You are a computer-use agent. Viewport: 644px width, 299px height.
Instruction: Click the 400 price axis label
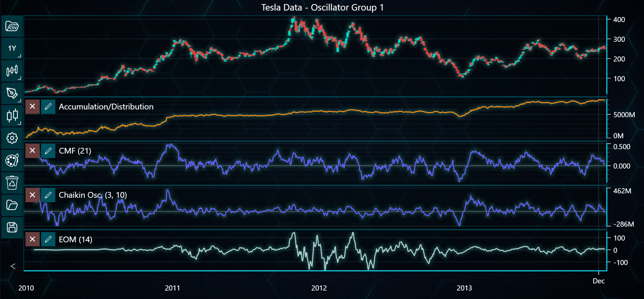point(619,20)
